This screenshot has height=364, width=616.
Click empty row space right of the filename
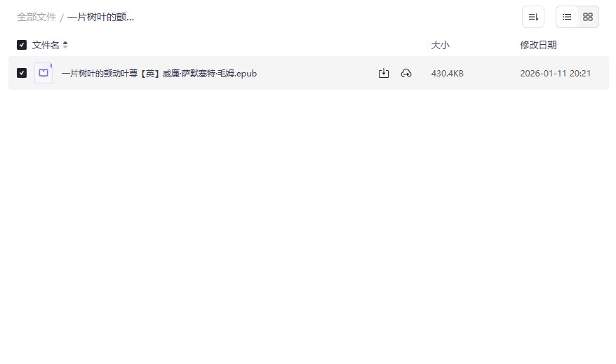click(316, 73)
